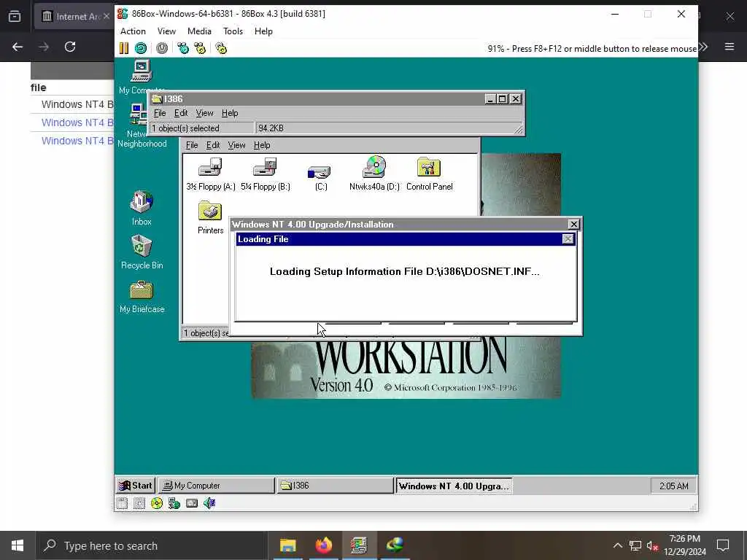Open the File menu in My Computer window
The width and height of the screenshot is (747, 560).
coord(192,145)
